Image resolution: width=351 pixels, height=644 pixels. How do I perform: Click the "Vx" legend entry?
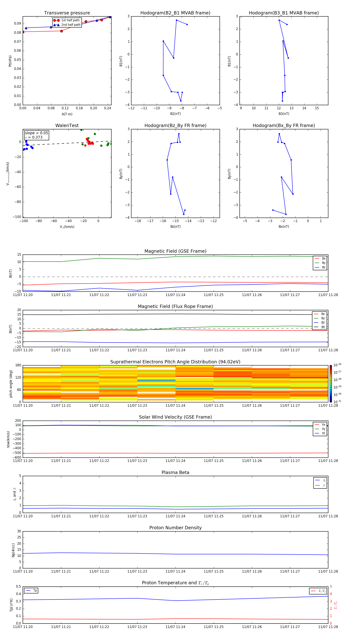tap(320, 424)
